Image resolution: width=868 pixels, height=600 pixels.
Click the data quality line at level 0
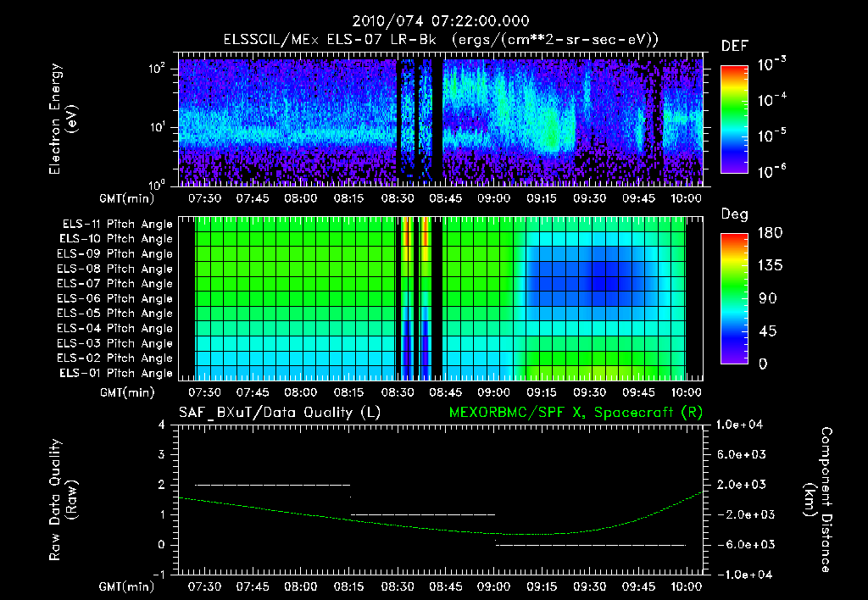coord(591,545)
